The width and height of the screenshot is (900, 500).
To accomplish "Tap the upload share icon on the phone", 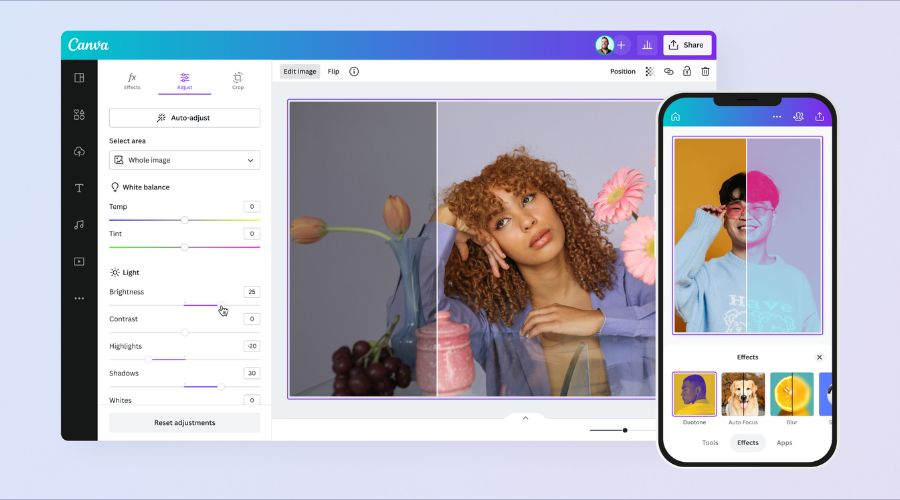I will click(820, 117).
